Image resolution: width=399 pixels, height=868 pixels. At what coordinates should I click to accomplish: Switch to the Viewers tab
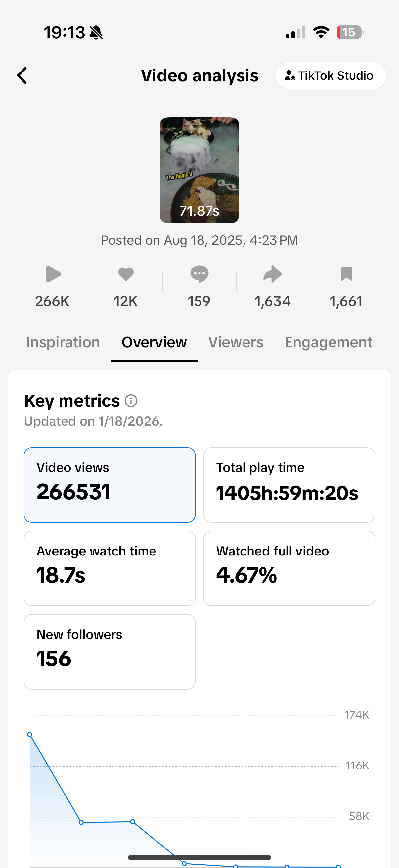[x=236, y=342]
